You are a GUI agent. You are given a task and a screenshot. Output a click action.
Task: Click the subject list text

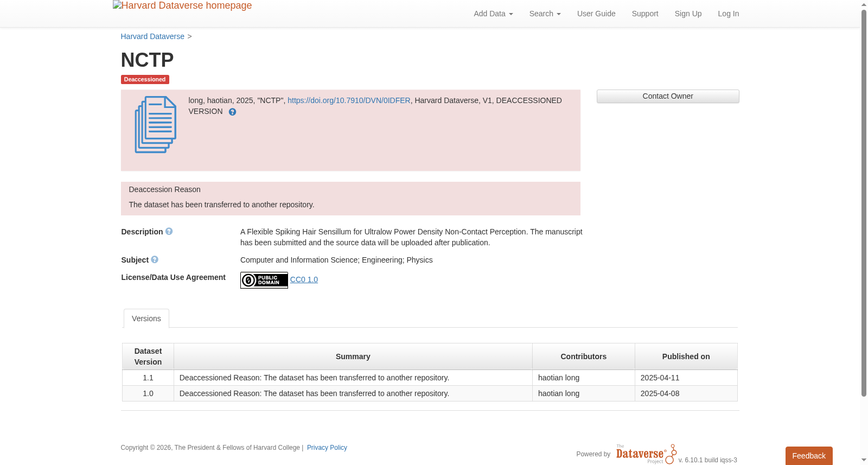point(336,260)
